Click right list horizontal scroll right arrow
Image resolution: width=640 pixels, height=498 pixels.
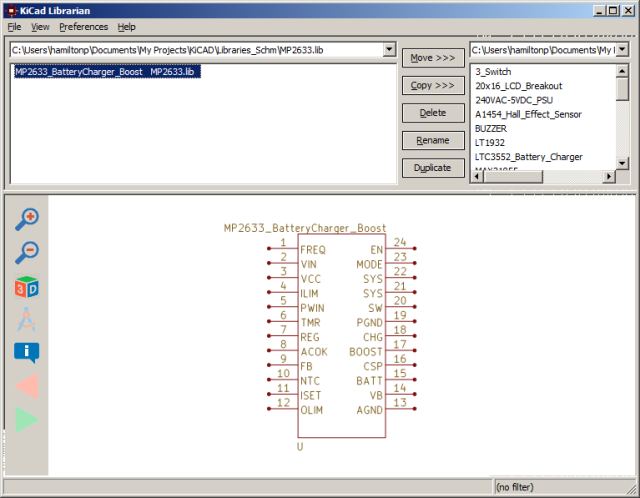(609, 176)
